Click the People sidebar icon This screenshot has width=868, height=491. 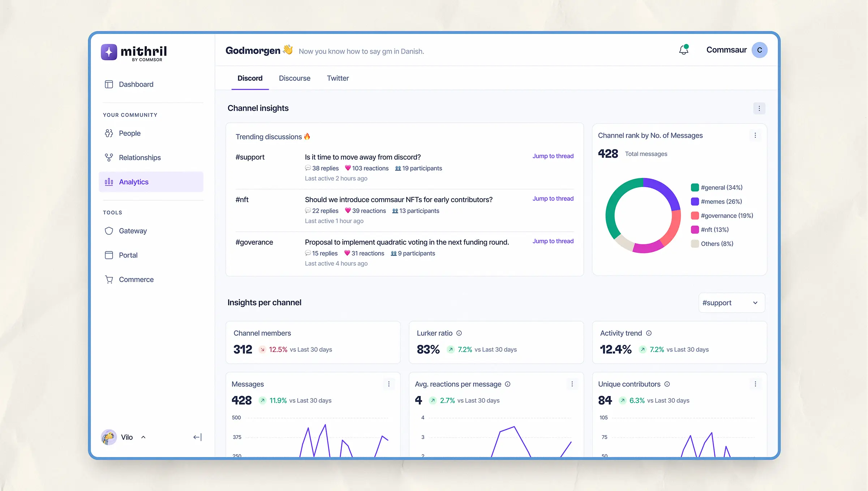click(109, 133)
